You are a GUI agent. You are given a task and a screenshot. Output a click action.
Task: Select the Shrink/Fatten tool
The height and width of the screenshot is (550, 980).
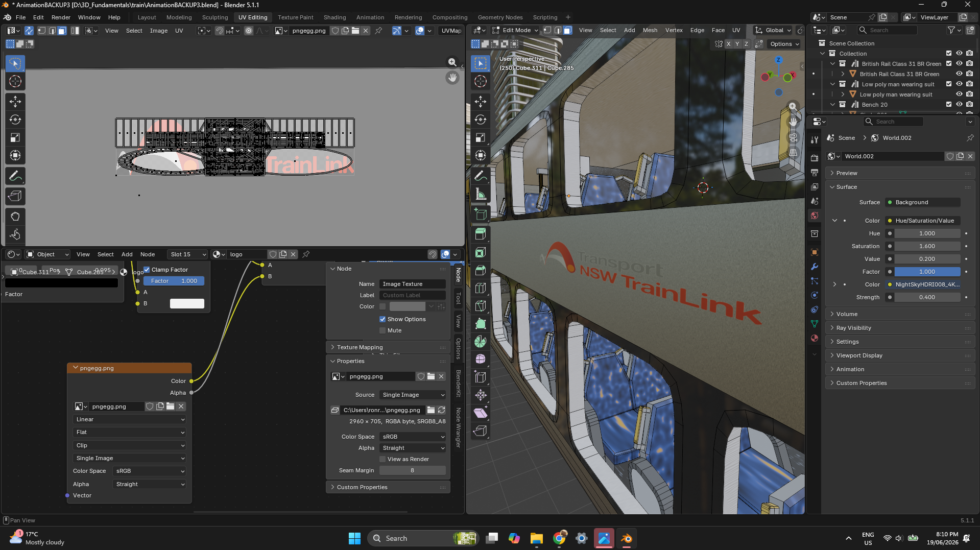click(481, 395)
